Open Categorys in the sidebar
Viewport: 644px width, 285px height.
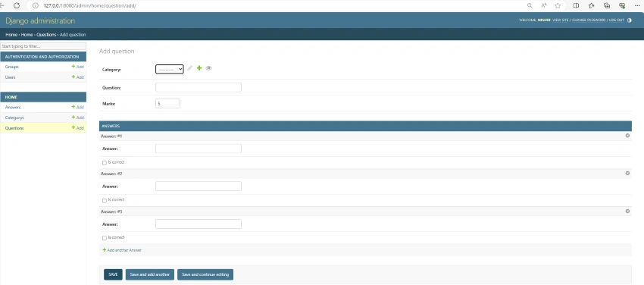14,117
